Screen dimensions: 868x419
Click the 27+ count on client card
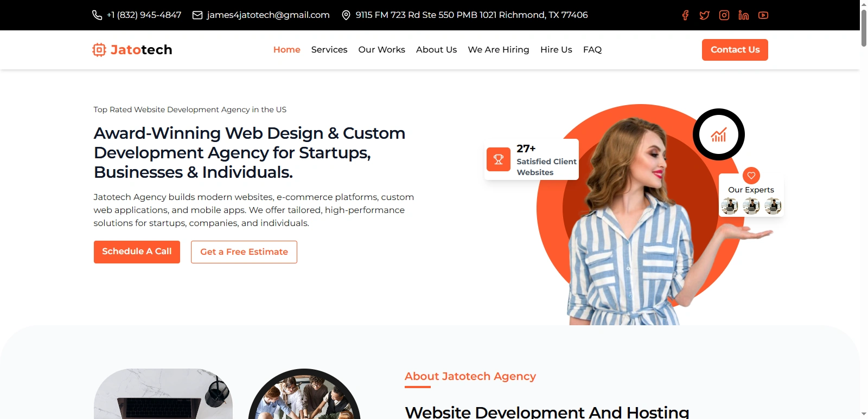tap(526, 149)
